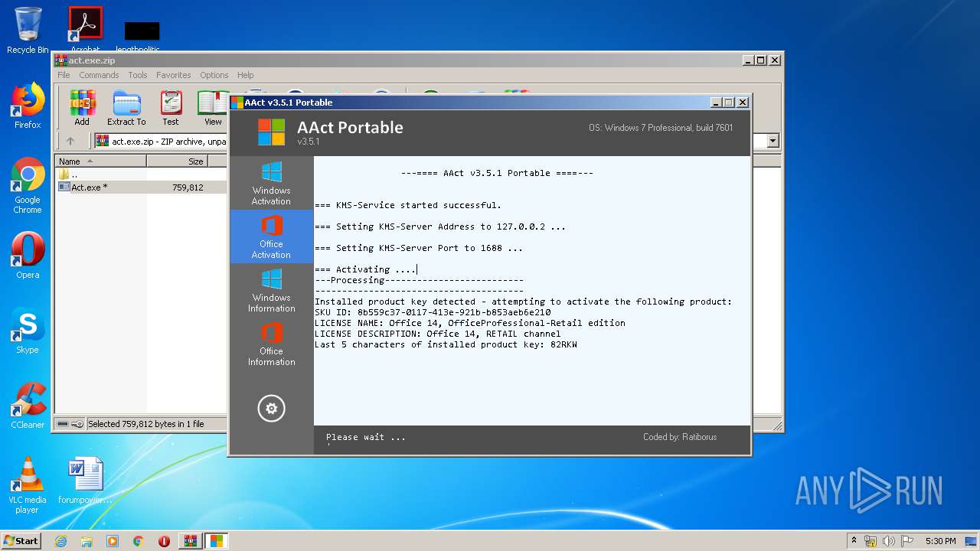Click 'Please wait ...' status text
The image size is (980, 551).
coord(366,437)
